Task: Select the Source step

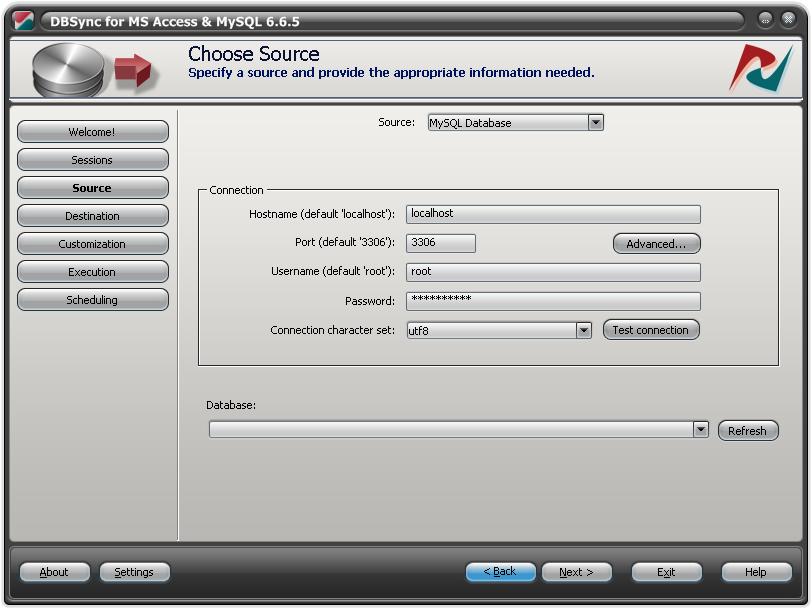Action: click(93, 187)
